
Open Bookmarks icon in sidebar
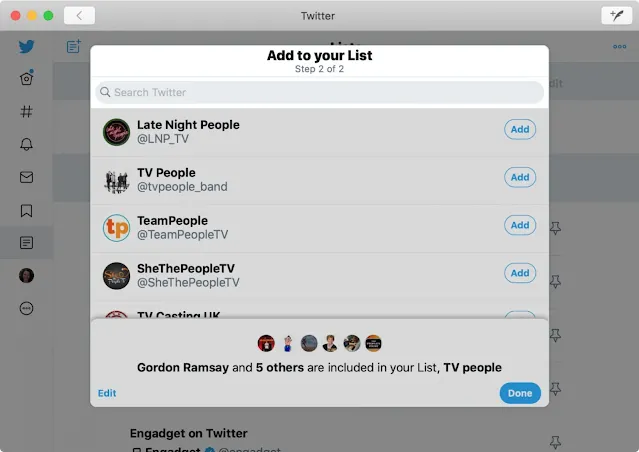(26, 210)
